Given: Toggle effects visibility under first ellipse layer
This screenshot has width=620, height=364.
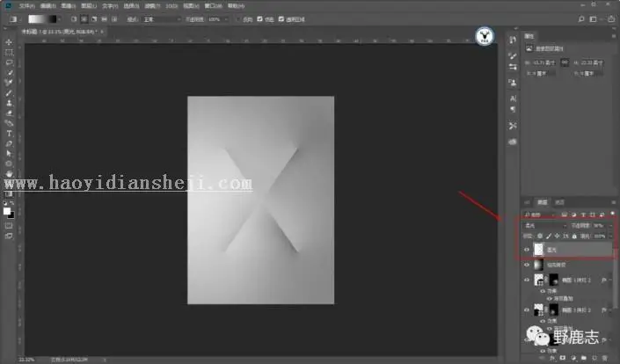Looking at the screenshot, I should coord(543,291).
